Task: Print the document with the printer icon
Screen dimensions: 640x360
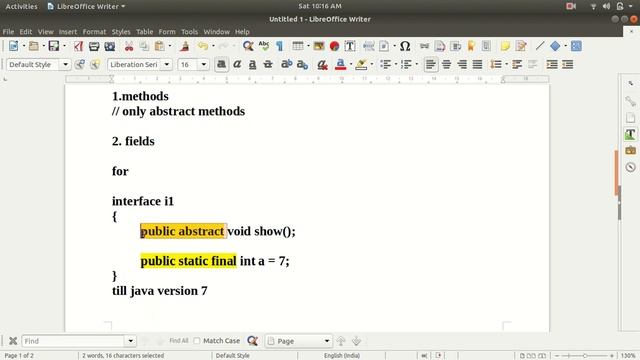Action: [x=94, y=46]
